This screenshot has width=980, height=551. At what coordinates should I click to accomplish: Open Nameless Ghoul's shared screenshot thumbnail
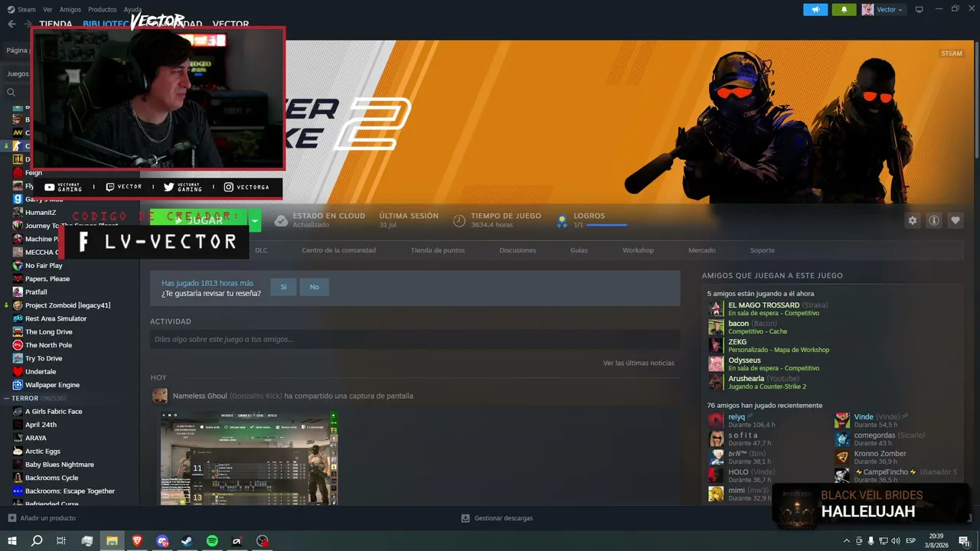tap(250, 458)
